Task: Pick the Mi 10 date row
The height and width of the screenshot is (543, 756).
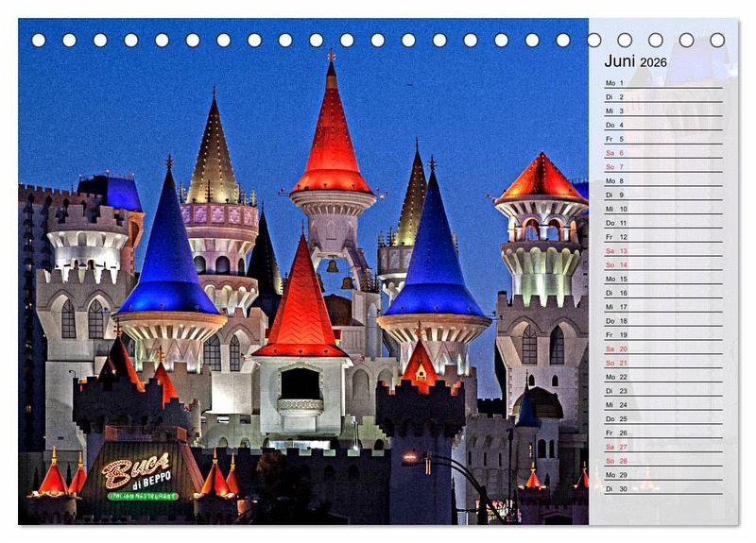Action: 661,209
